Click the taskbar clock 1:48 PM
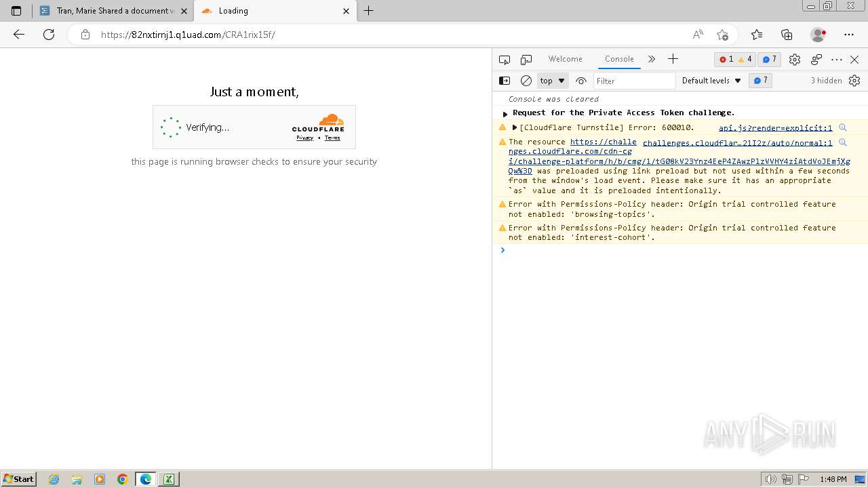Viewport: 868px width, 488px height. point(833,479)
